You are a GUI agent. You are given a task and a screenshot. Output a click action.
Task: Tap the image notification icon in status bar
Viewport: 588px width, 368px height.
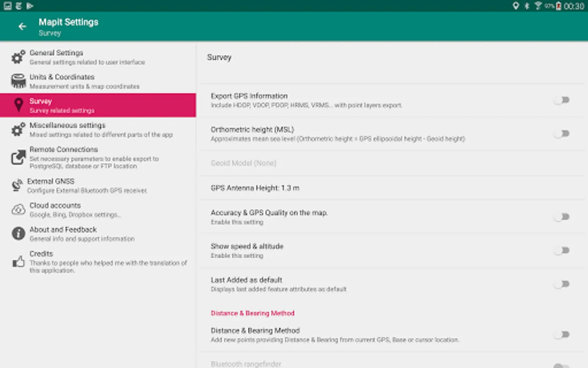[7, 6]
